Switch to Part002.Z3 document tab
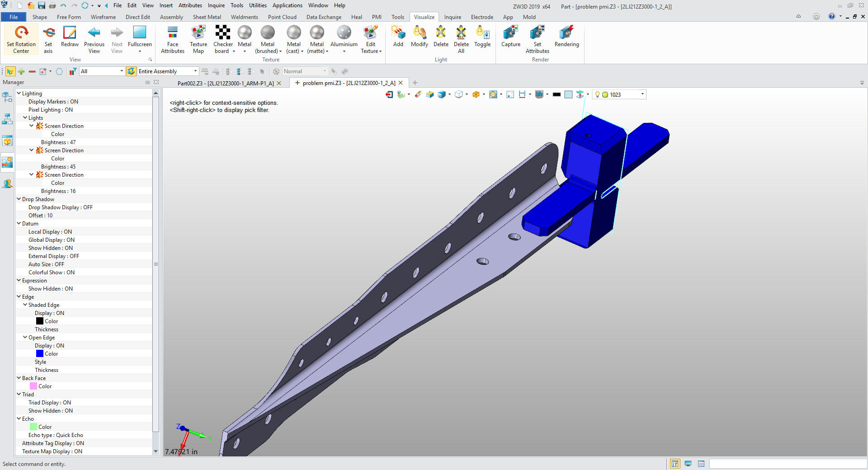The height and width of the screenshot is (470, 868). 225,83
